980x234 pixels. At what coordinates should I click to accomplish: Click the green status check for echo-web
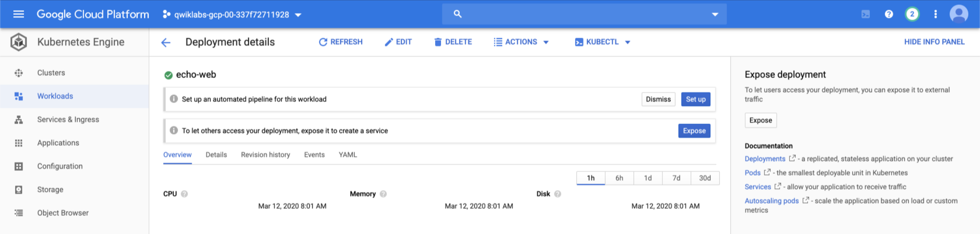click(168, 75)
